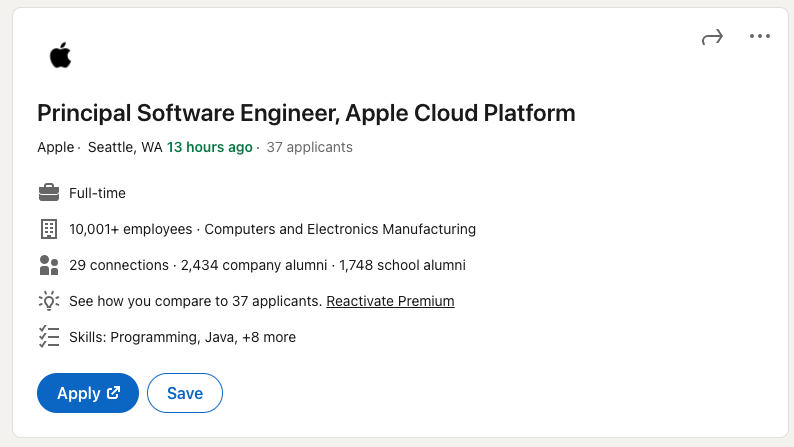Select 'See how you compare to 37 applicants' text
This screenshot has width=794, height=447.
pos(195,301)
